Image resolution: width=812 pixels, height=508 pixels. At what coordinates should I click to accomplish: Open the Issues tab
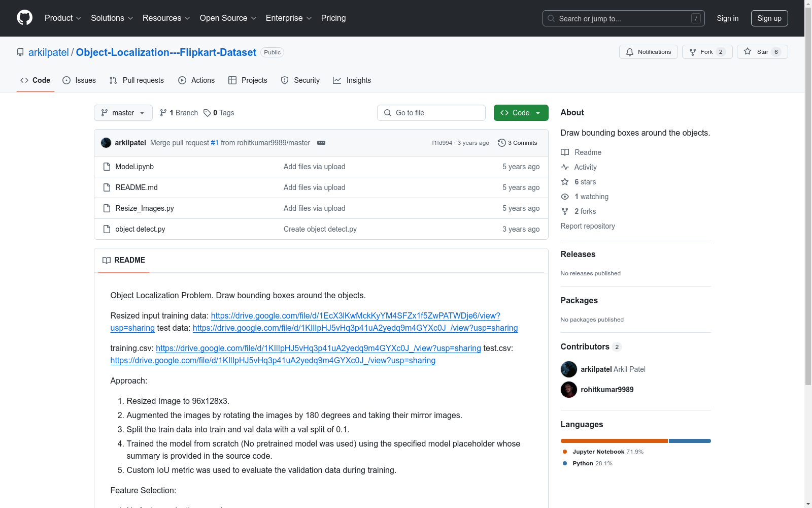tap(79, 80)
